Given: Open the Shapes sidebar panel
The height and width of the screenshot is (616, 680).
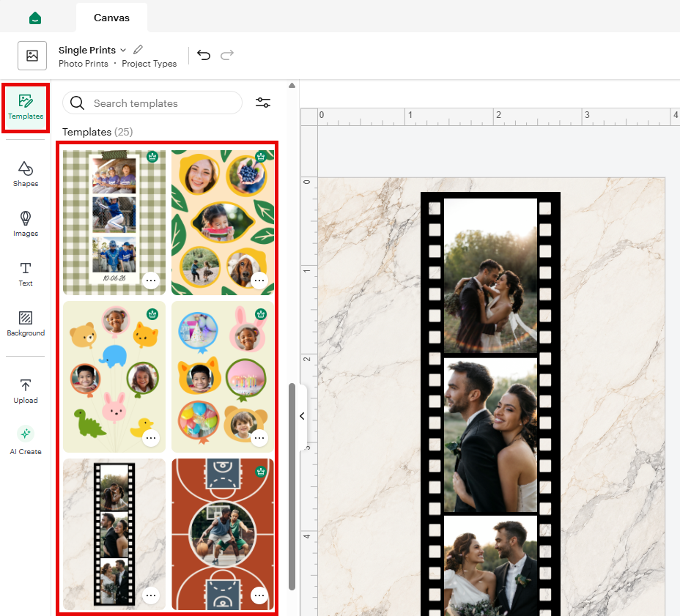Looking at the screenshot, I should 26,174.
